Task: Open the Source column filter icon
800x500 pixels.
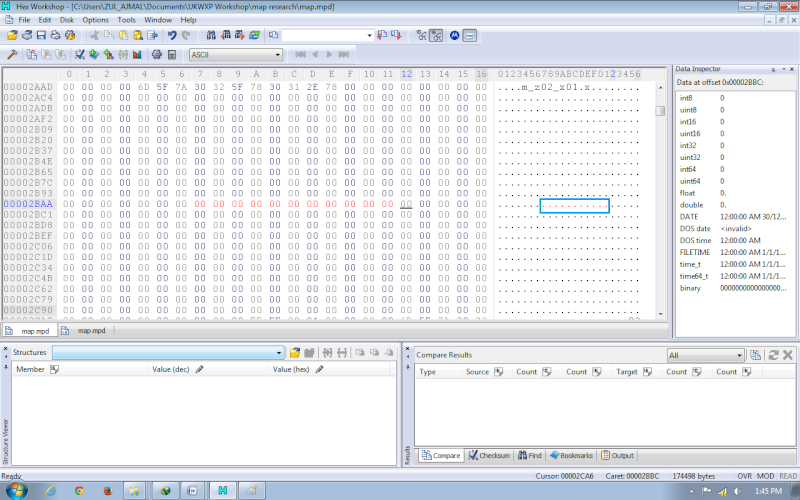Action: [x=498, y=372]
